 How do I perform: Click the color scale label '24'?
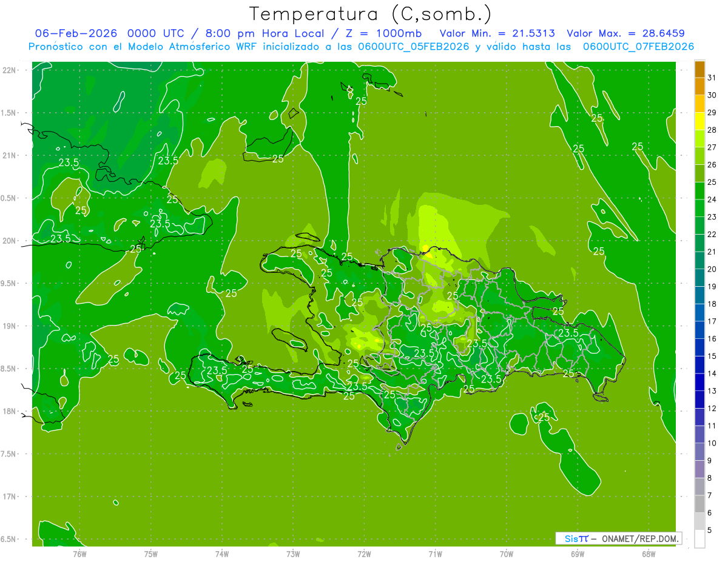tap(712, 199)
